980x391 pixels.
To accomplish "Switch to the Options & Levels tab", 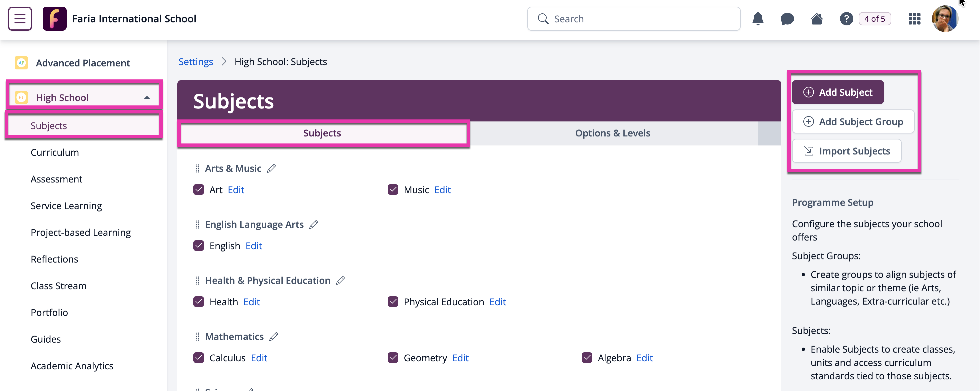I will point(613,133).
